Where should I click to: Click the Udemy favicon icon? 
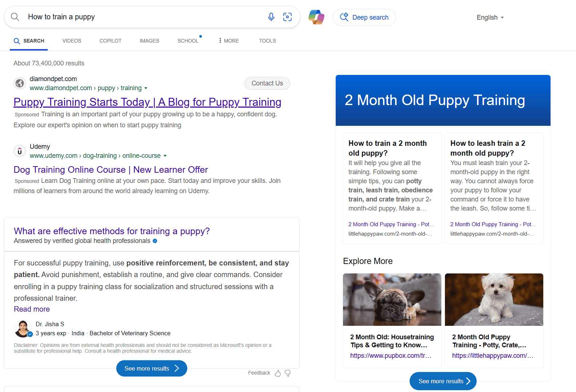[x=20, y=151]
